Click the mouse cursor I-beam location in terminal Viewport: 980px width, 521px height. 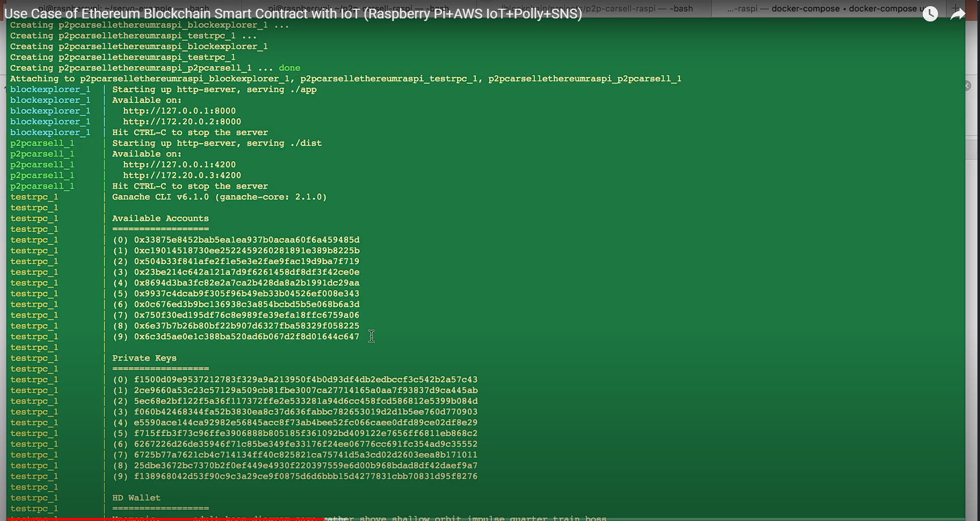[x=372, y=337]
